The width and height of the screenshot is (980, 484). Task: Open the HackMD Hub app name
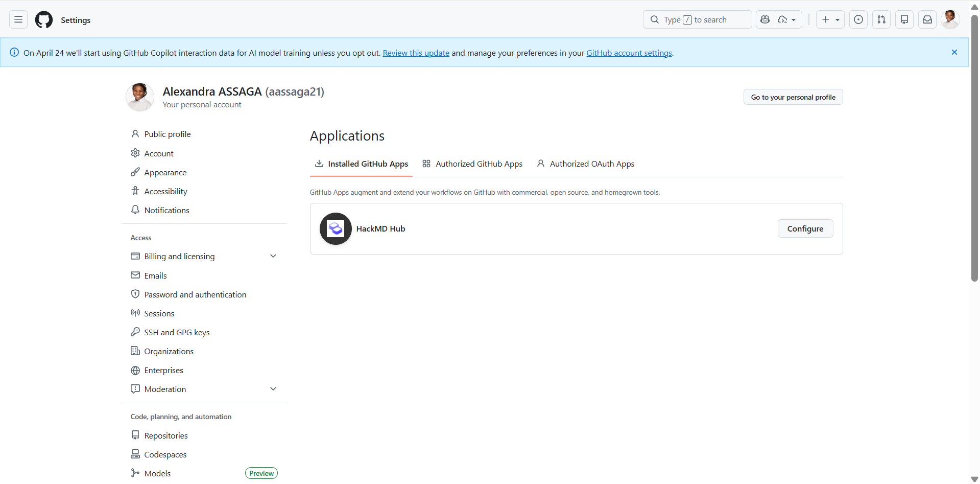380,228
